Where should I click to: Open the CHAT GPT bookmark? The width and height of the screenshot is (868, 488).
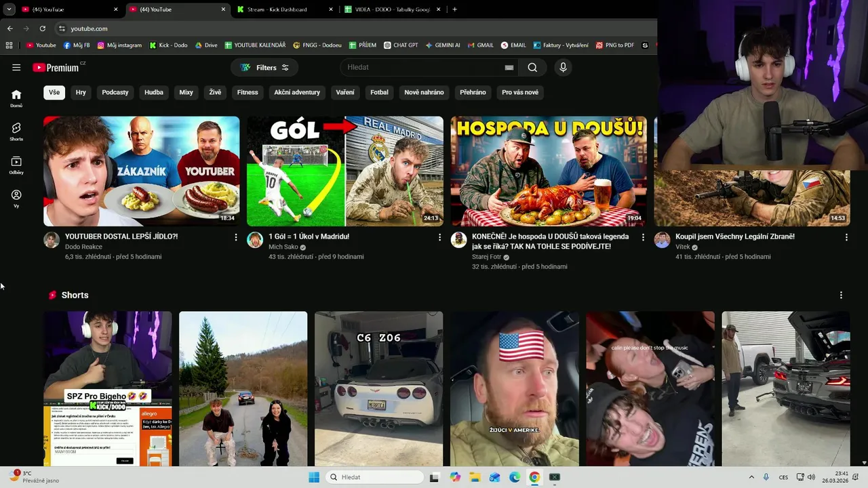click(x=401, y=45)
